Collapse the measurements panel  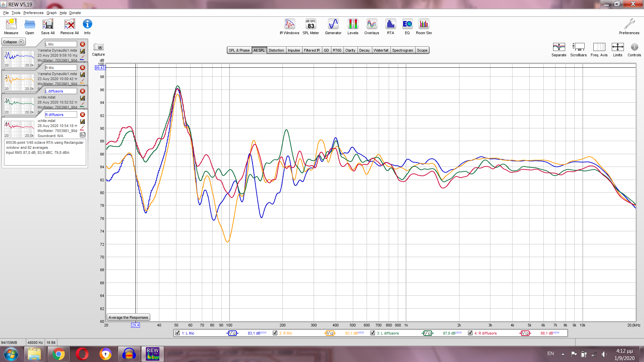pos(13,42)
